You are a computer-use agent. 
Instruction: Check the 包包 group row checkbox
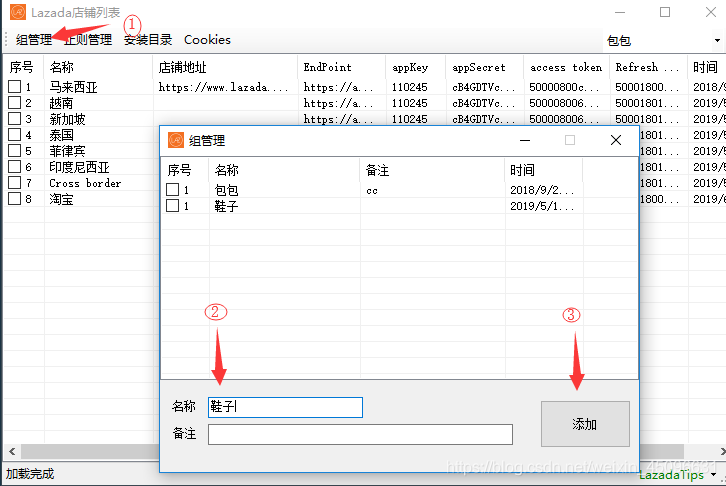point(173,189)
